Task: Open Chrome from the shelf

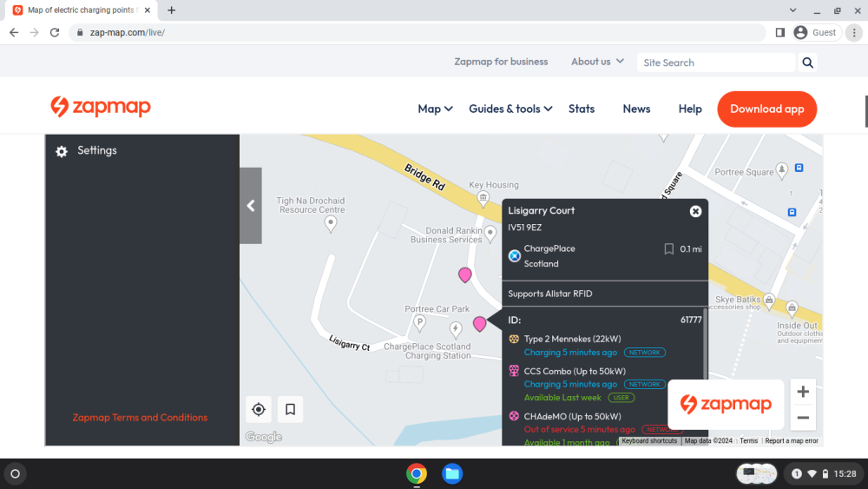Action: [x=417, y=474]
